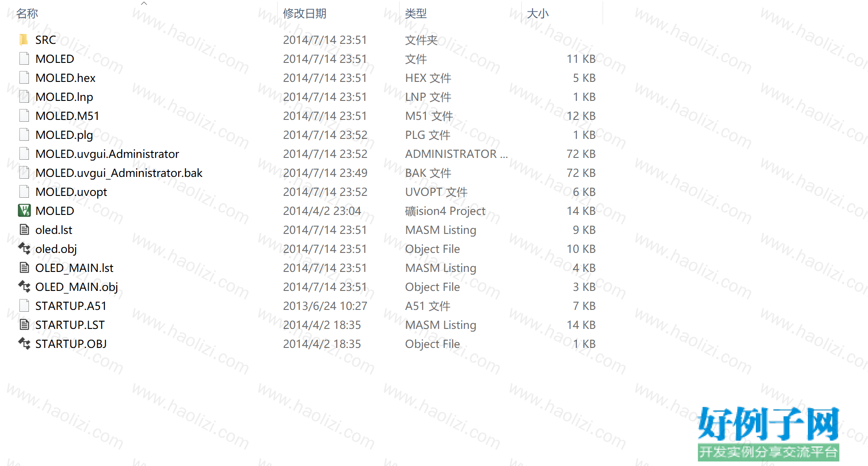Click the green Keil uVision MOLED project icon
868x466 pixels.
[24, 211]
